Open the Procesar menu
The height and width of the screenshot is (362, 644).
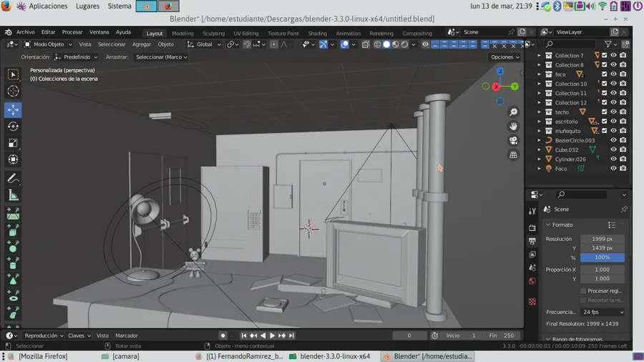point(72,32)
